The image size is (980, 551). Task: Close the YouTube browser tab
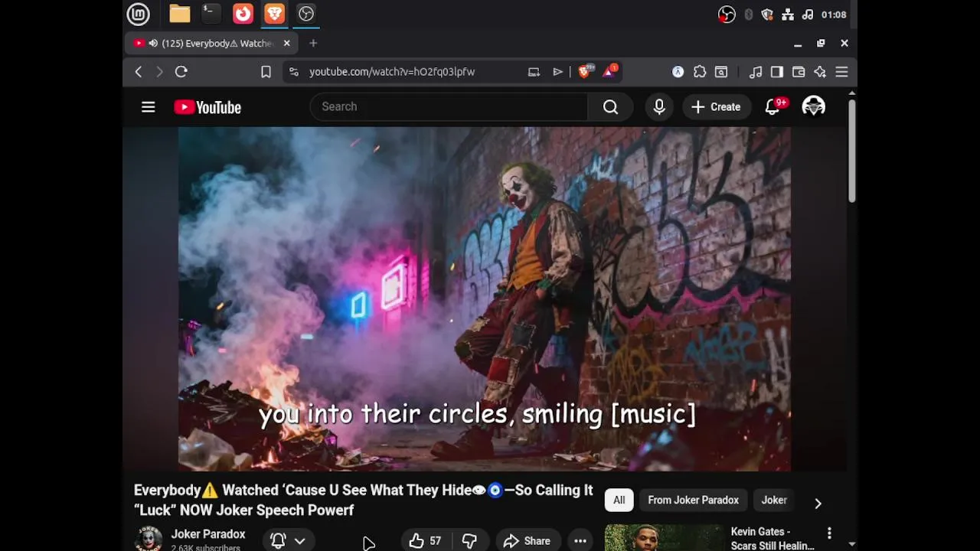tap(287, 44)
